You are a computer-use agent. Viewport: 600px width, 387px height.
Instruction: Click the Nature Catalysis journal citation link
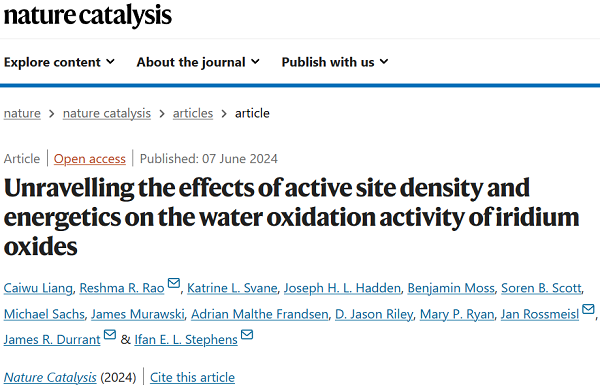[x=50, y=377]
